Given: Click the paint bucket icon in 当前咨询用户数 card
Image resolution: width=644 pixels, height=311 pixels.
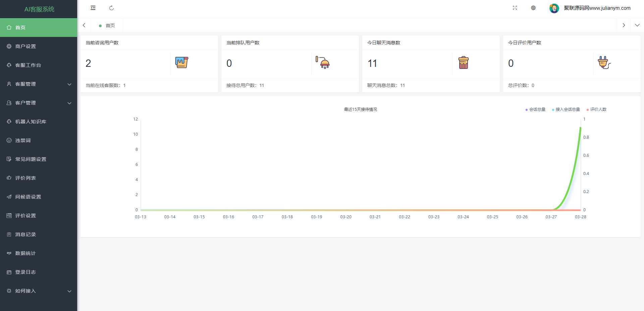Looking at the screenshot, I should 181,63.
